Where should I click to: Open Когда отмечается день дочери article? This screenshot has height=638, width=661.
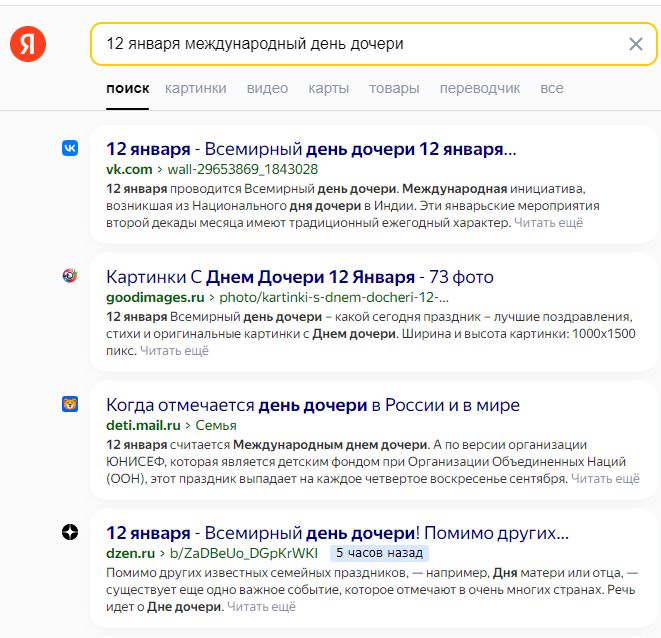(313, 405)
